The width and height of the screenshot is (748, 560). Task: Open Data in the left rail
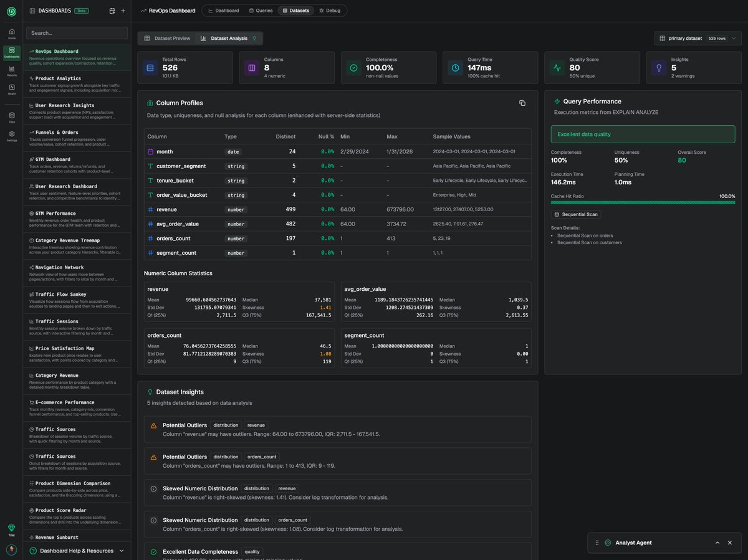(x=11, y=117)
